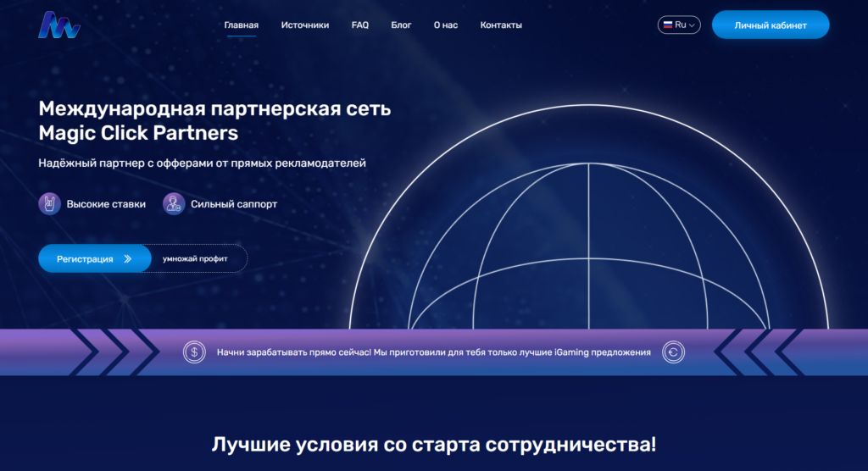Click the умножай профит label
The width and height of the screenshot is (868, 471).
click(x=195, y=258)
